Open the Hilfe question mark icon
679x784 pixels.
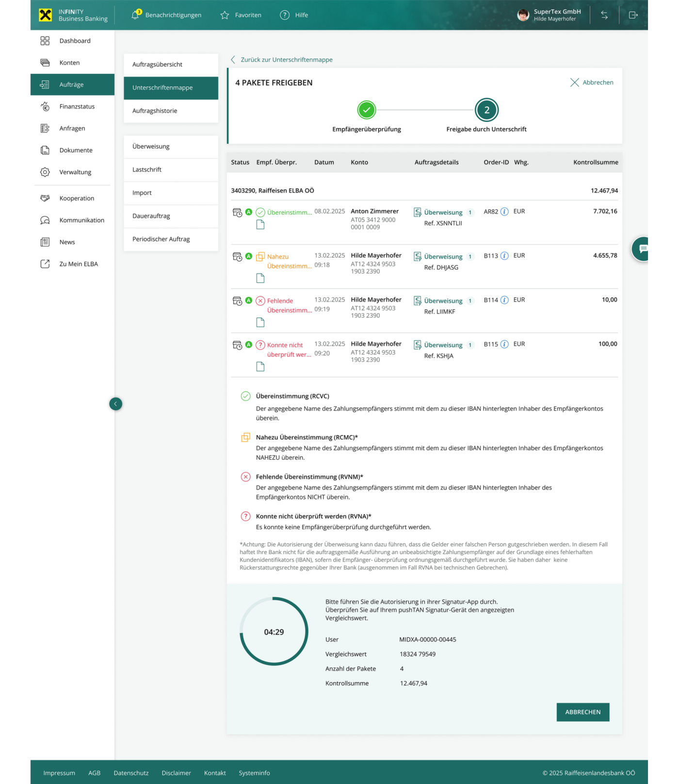(285, 15)
